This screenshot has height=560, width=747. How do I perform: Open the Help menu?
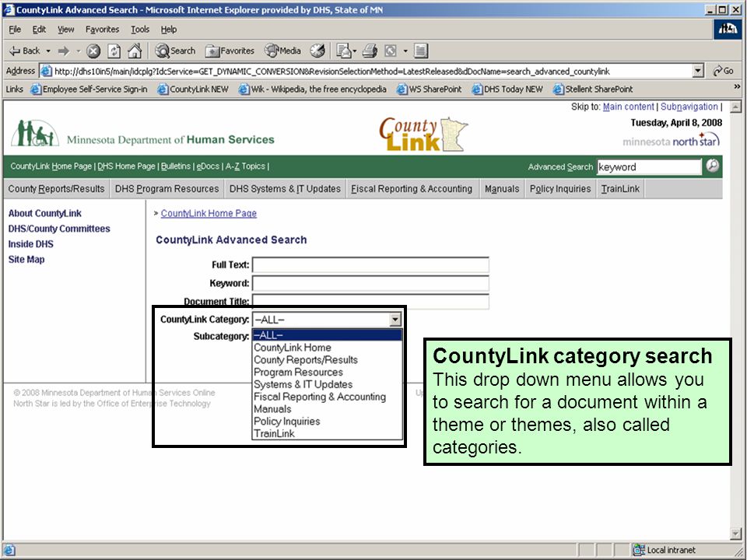[x=169, y=30]
